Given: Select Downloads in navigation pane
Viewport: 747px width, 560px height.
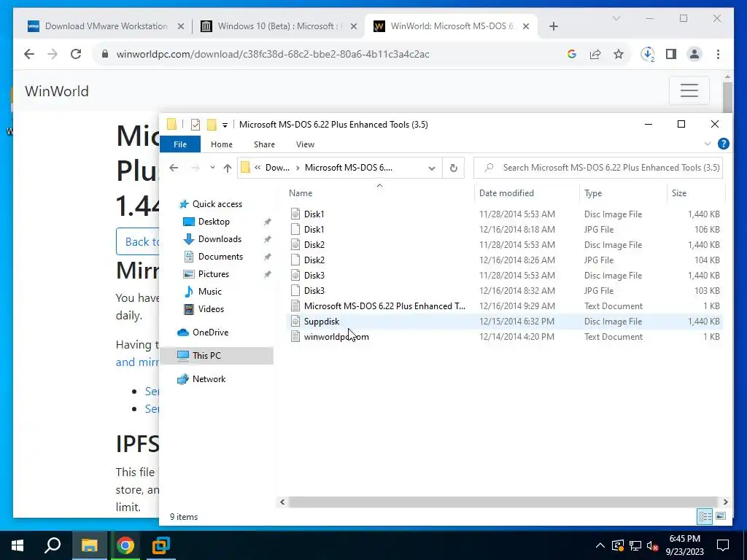Looking at the screenshot, I should pos(220,239).
